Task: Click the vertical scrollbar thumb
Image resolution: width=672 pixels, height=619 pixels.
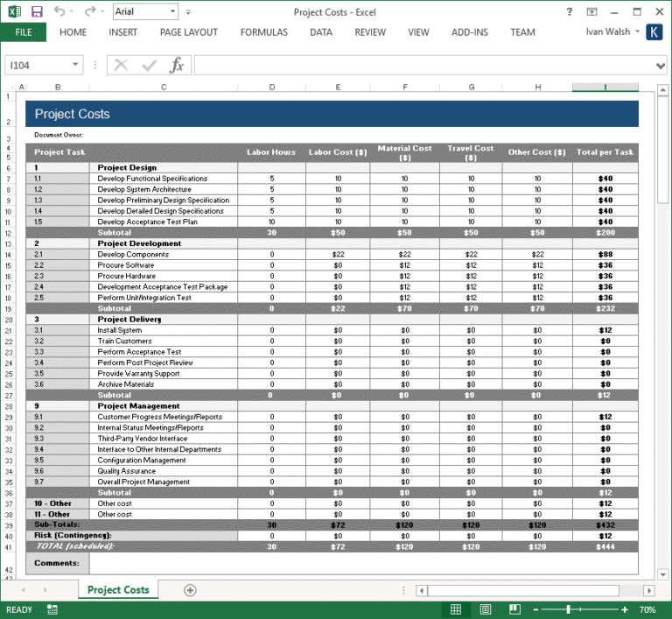Action: point(662,150)
